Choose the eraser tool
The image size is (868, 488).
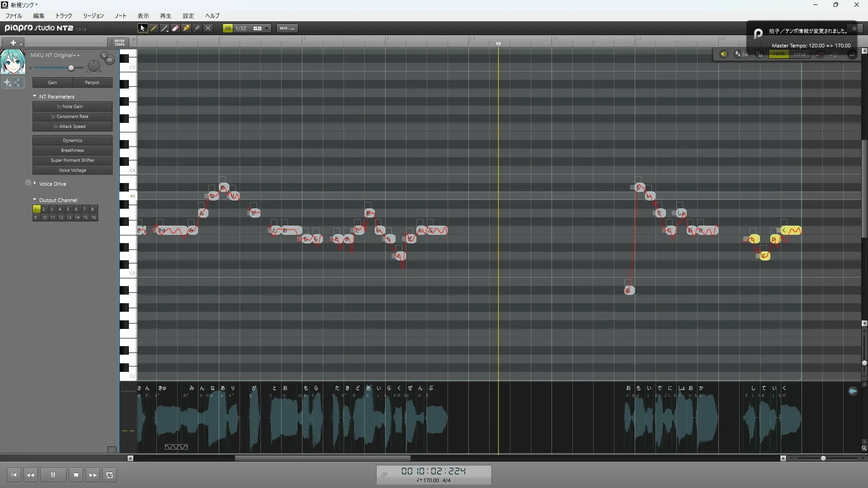[175, 28]
